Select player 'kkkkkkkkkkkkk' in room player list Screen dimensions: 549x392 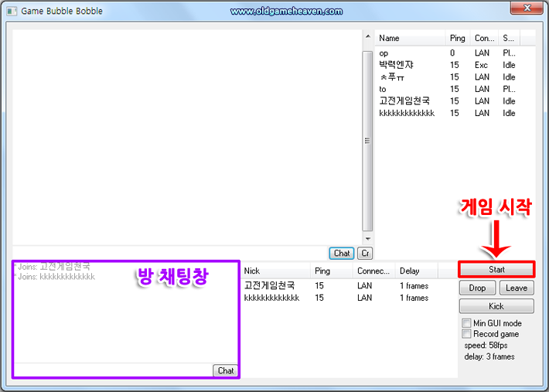(x=349, y=298)
